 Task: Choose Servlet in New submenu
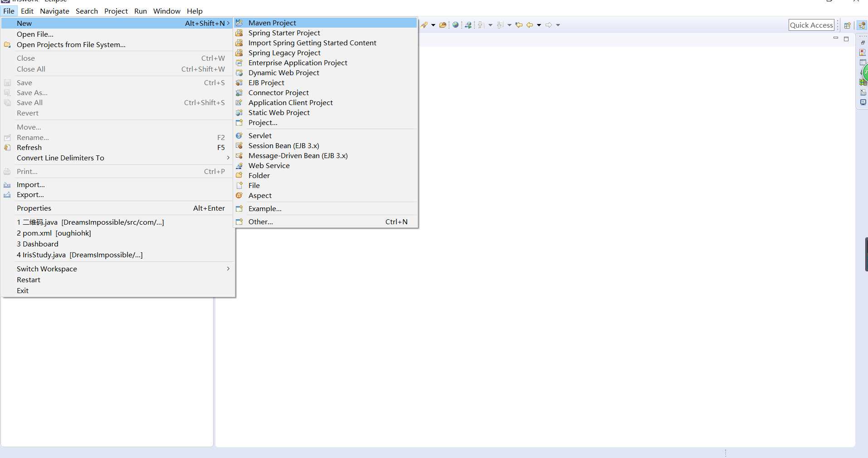pos(325,135)
